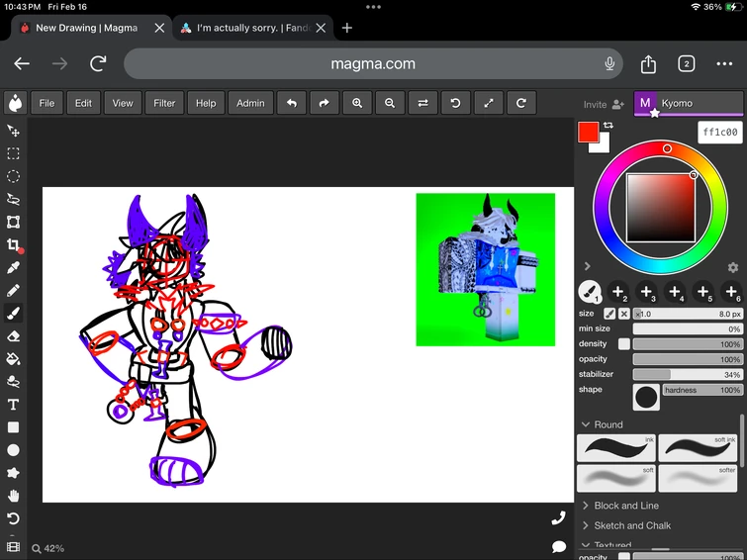Activate the Hand pan tool
The height and width of the screenshot is (560, 747).
point(13,496)
